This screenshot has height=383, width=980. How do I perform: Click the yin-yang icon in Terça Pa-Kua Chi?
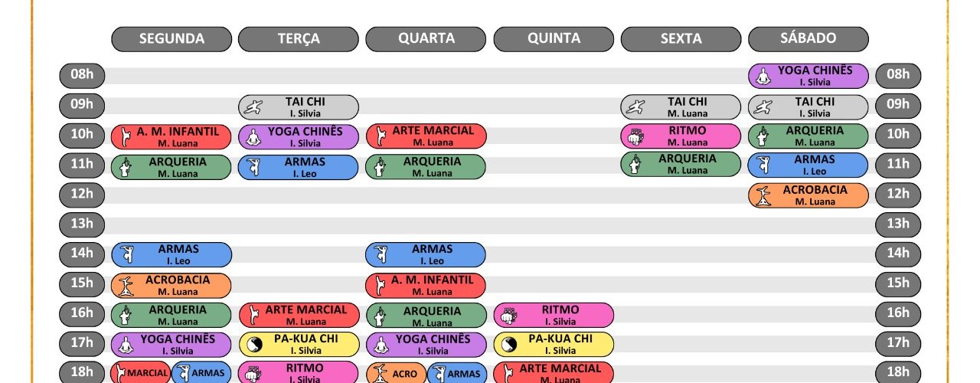(252, 345)
